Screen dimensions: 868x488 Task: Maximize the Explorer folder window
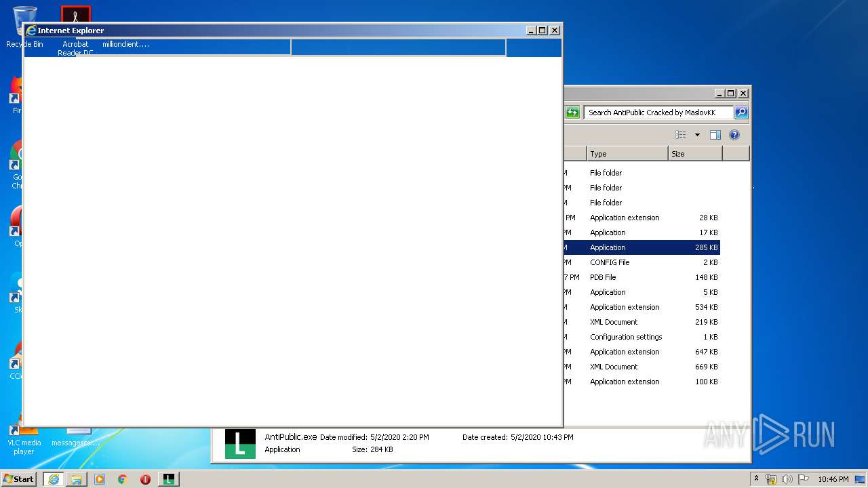coord(731,93)
